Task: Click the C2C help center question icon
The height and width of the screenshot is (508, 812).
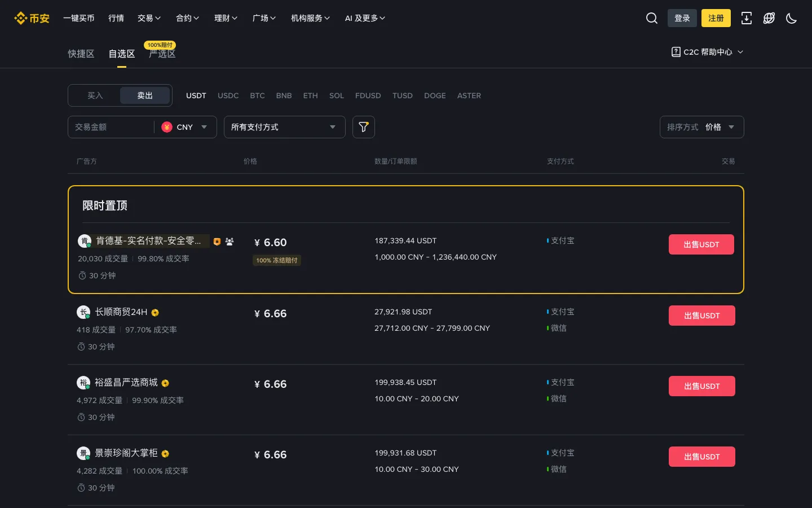Action: 676,52
